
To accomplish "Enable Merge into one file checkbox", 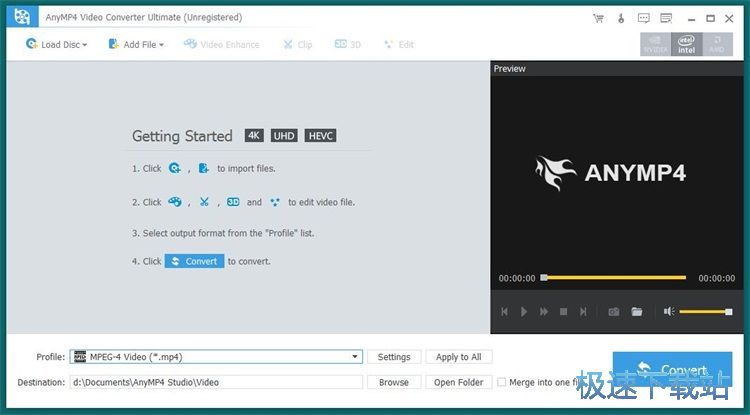I will 501,382.
